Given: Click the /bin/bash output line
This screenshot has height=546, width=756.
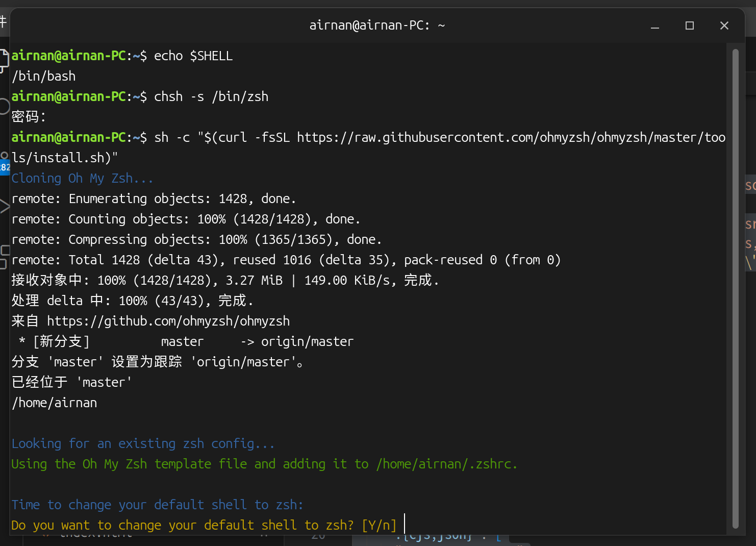Looking at the screenshot, I should click(44, 77).
